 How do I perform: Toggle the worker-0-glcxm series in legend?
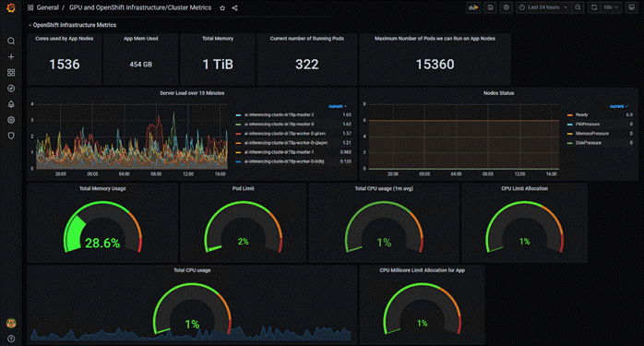point(284,134)
